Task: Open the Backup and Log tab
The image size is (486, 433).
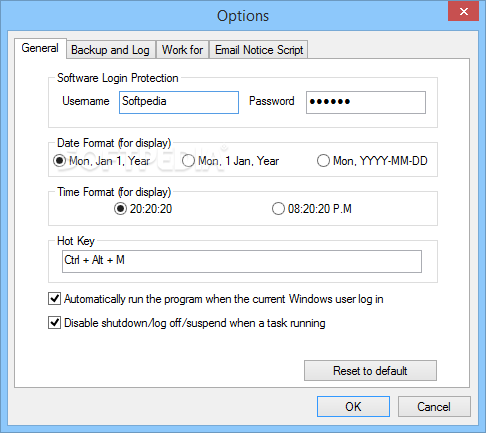Action: (111, 50)
